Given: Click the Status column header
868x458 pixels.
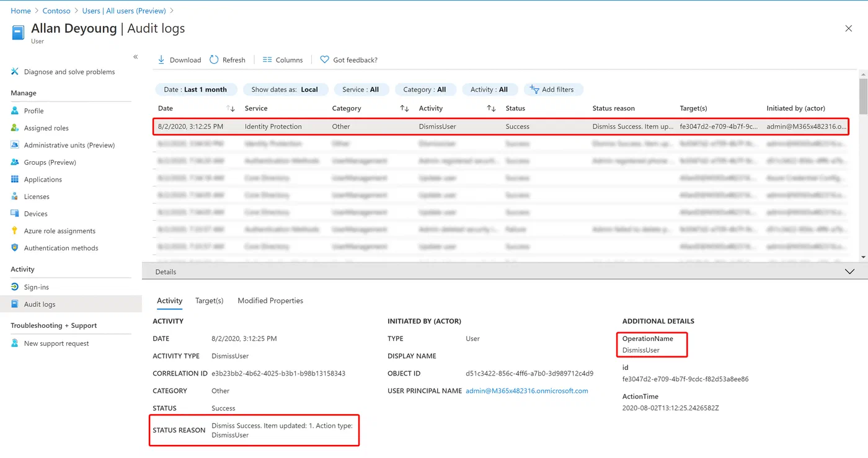Looking at the screenshot, I should [515, 108].
